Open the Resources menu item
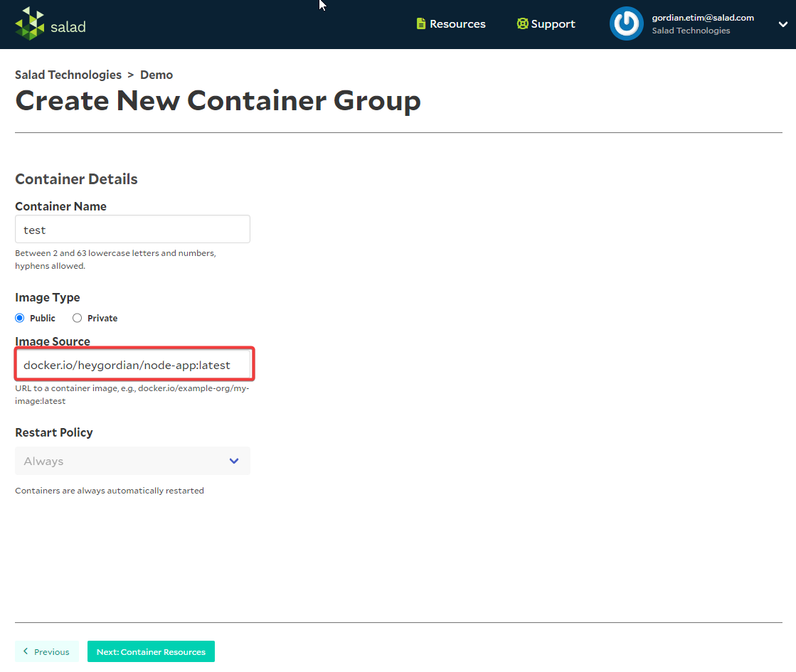 (451, 24)
